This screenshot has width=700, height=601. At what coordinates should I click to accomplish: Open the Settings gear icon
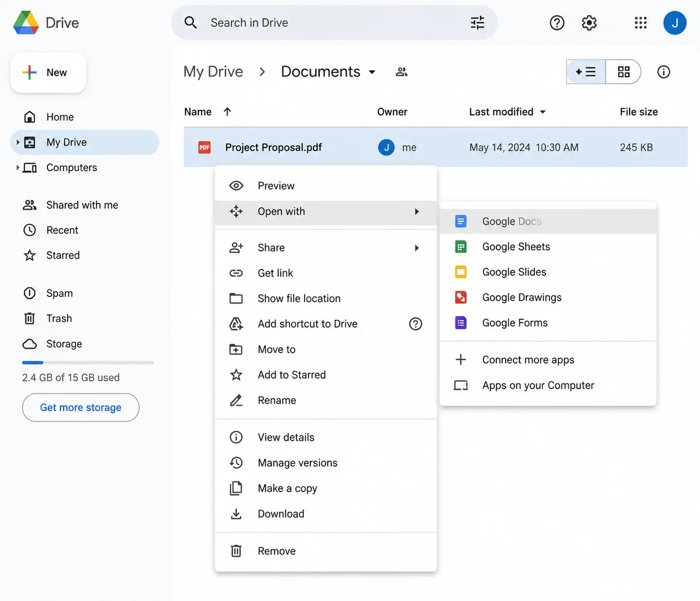coord(589,23)
